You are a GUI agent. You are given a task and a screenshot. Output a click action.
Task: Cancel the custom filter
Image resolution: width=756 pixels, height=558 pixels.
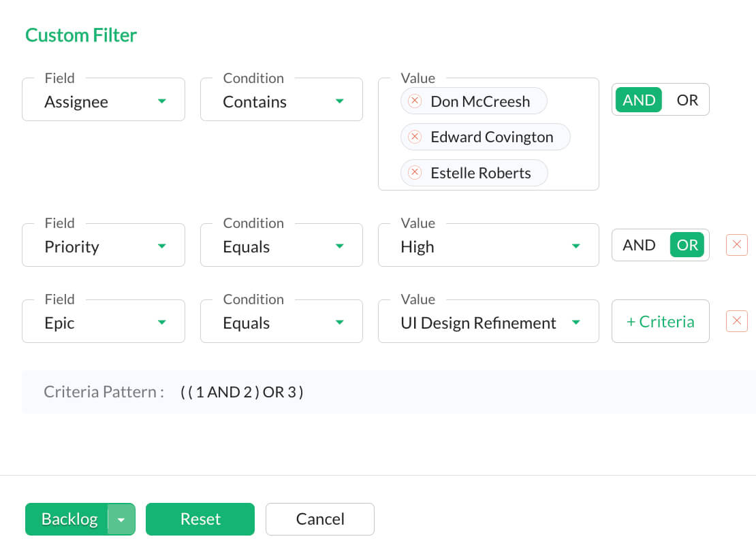click(319, 519)
